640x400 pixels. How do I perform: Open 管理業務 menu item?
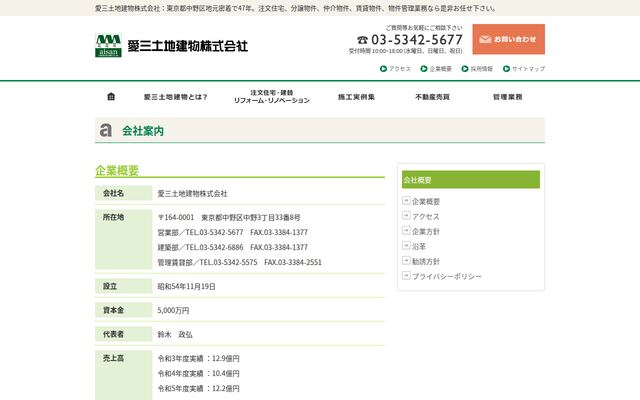507,97
